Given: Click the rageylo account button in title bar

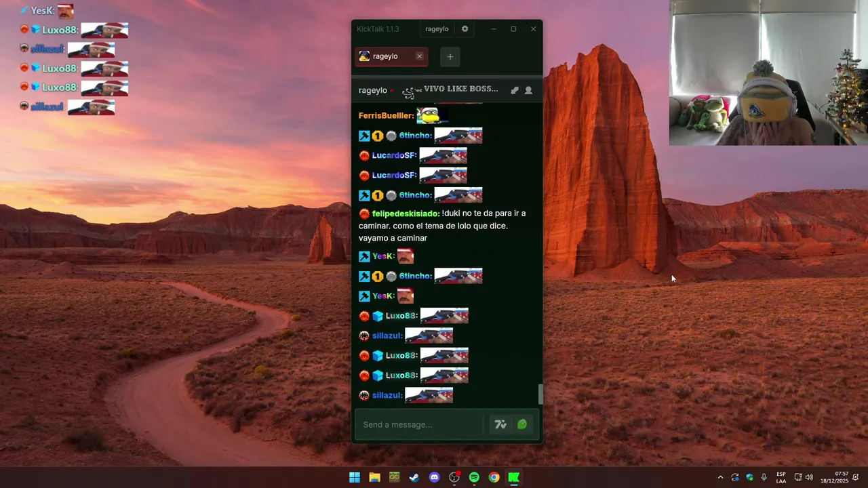Looking at the screenshot, I should [x=437, y=29].
